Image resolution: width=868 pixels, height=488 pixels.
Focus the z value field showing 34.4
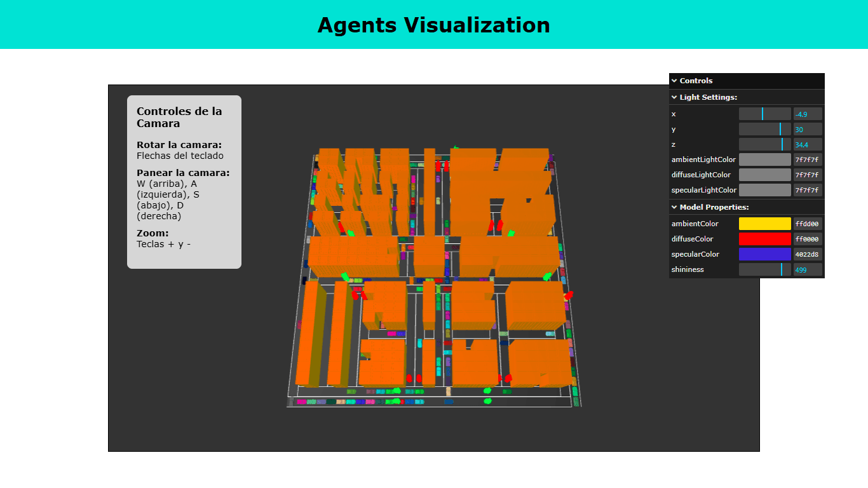click(808, 144)
